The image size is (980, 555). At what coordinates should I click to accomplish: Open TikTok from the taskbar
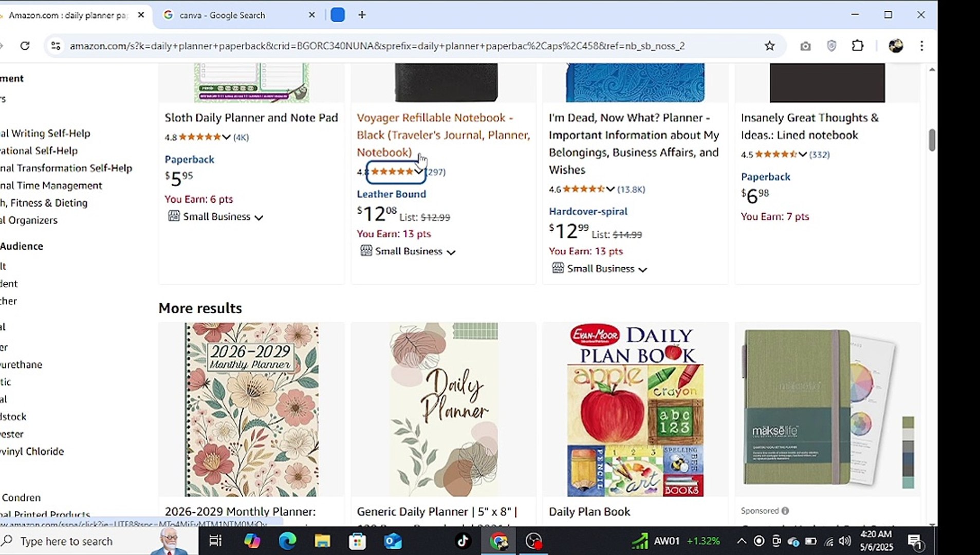pos(463,541)
